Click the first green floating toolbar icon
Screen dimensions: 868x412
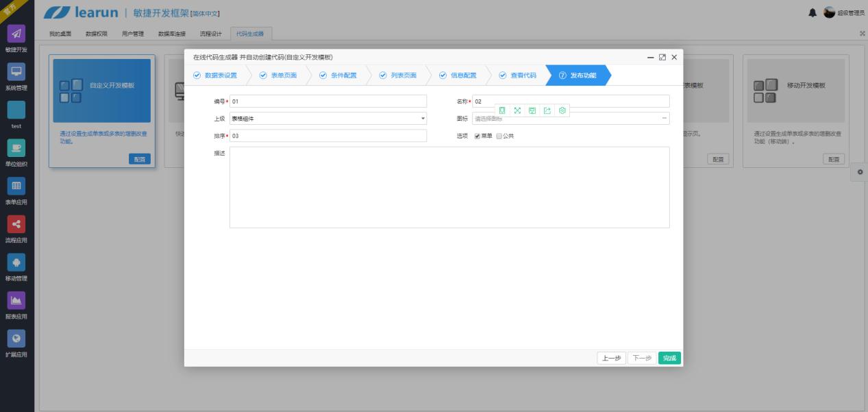pos(502,110)
